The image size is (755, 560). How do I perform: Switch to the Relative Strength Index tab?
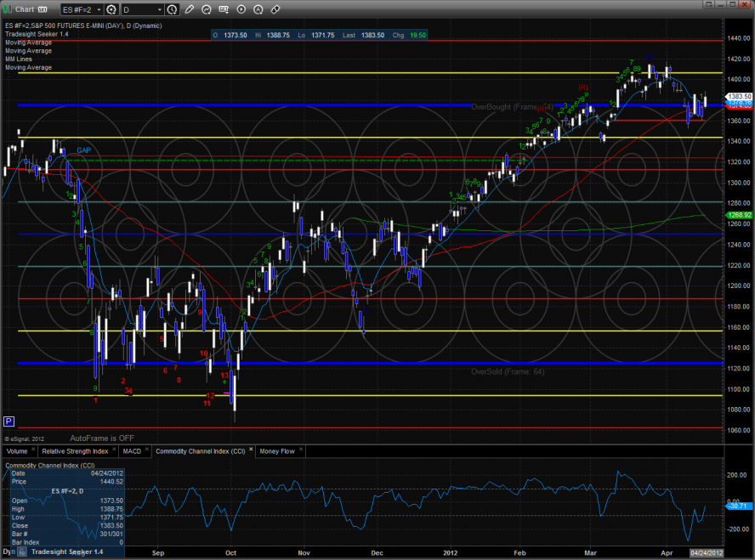[x=76, y=451]
